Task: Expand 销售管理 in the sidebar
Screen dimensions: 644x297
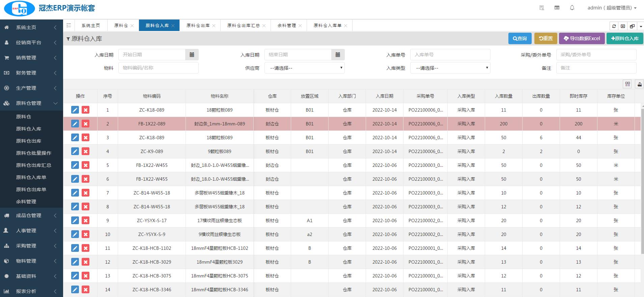Action: click(31, 58)
